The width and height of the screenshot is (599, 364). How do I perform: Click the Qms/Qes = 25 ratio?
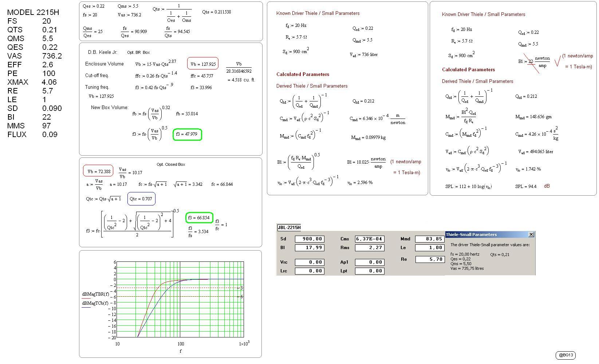(x=92, y=32)
